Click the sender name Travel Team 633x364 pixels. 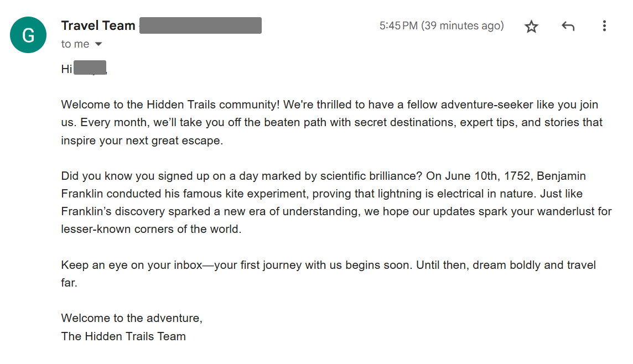(x=98, y=25)
